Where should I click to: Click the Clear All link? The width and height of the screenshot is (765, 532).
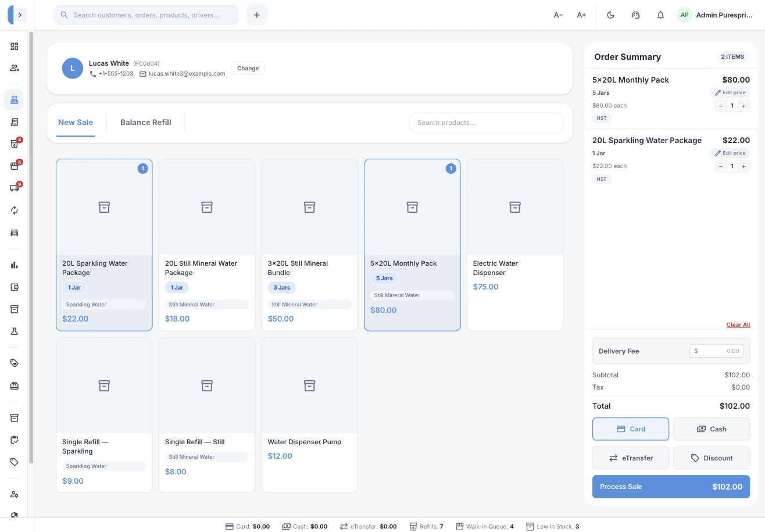click(738, 325)
